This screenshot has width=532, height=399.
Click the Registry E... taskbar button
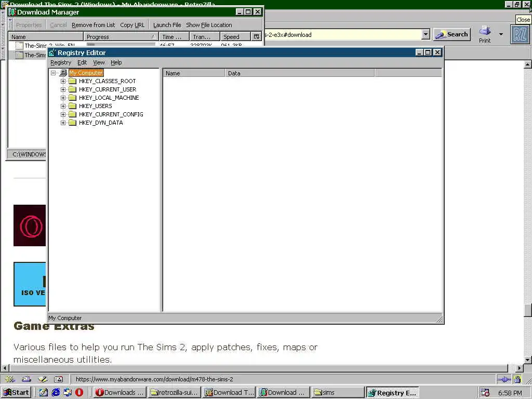tap(393, 393)
